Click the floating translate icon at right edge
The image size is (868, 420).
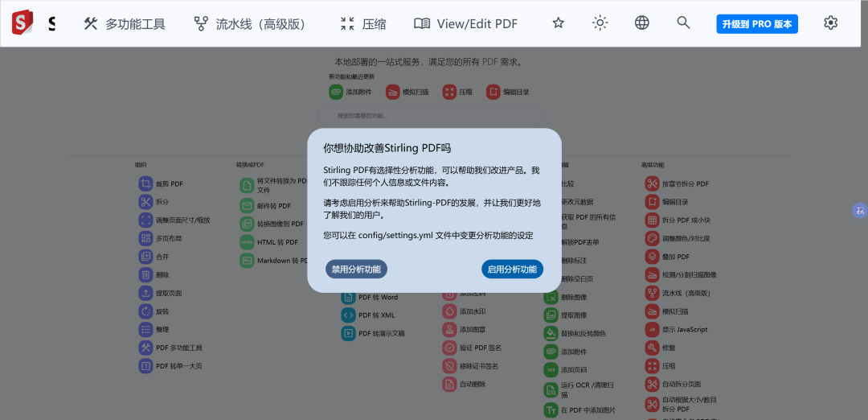pos(860,211)
